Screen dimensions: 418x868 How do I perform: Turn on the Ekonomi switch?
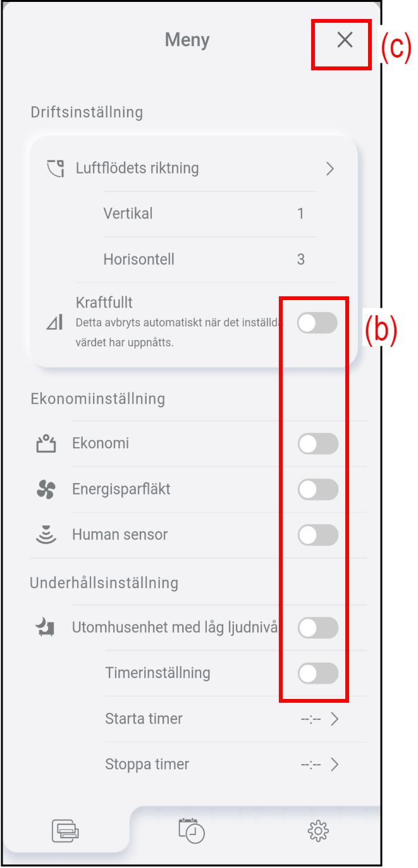point(317,444)
